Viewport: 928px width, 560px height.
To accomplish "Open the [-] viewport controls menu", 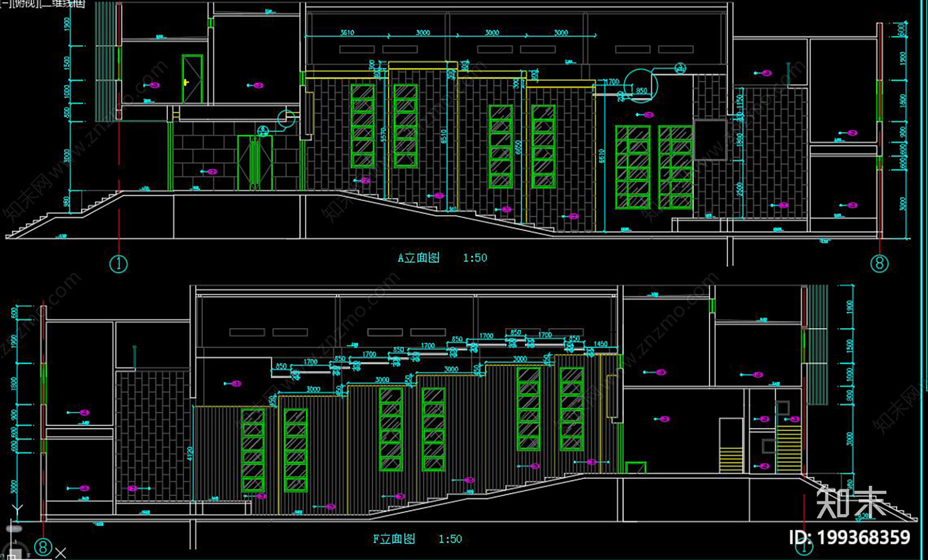I will (x=5, y=3).
